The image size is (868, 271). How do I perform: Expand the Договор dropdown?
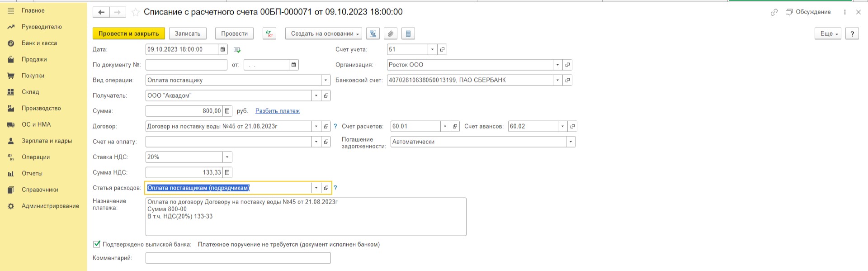point(316,126)
